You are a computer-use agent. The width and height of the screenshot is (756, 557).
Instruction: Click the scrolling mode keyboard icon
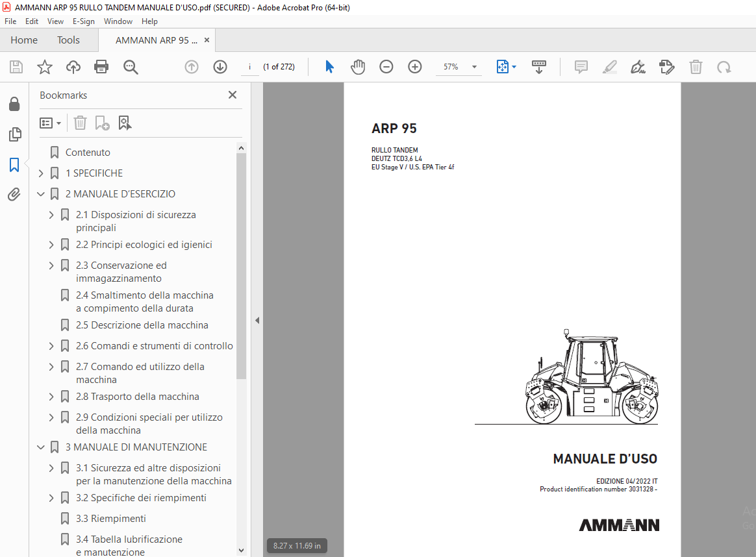538,67
